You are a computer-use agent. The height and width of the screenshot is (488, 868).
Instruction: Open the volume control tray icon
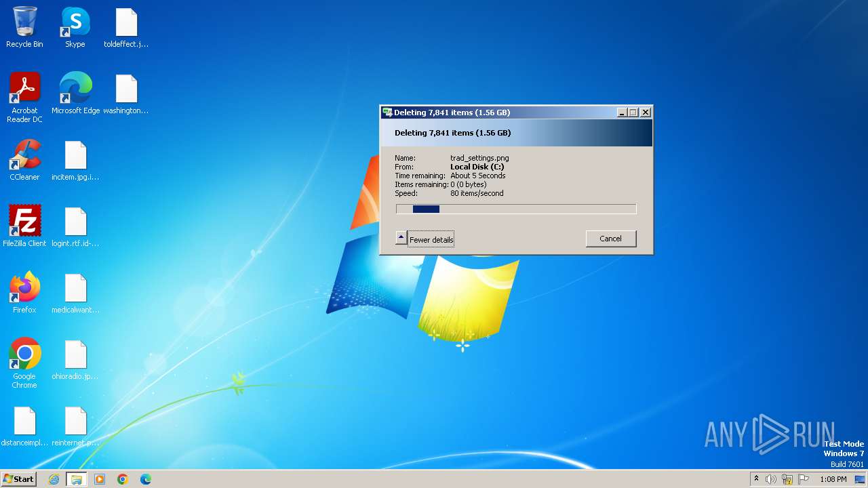(771, 479)
